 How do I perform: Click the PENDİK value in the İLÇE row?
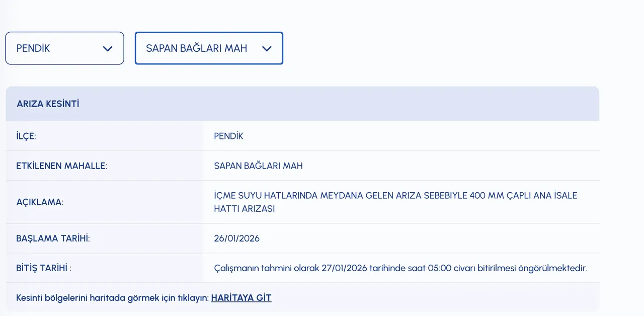[228, 136]
